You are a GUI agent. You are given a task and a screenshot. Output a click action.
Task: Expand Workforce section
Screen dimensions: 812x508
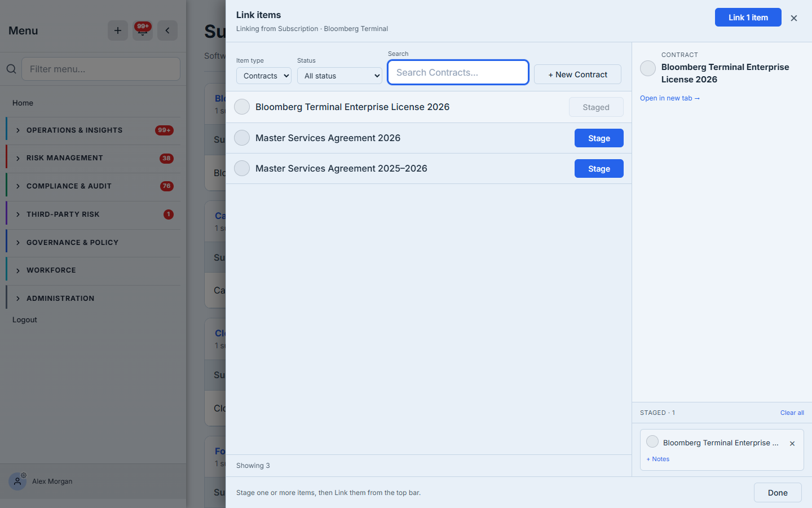(93, 270)
